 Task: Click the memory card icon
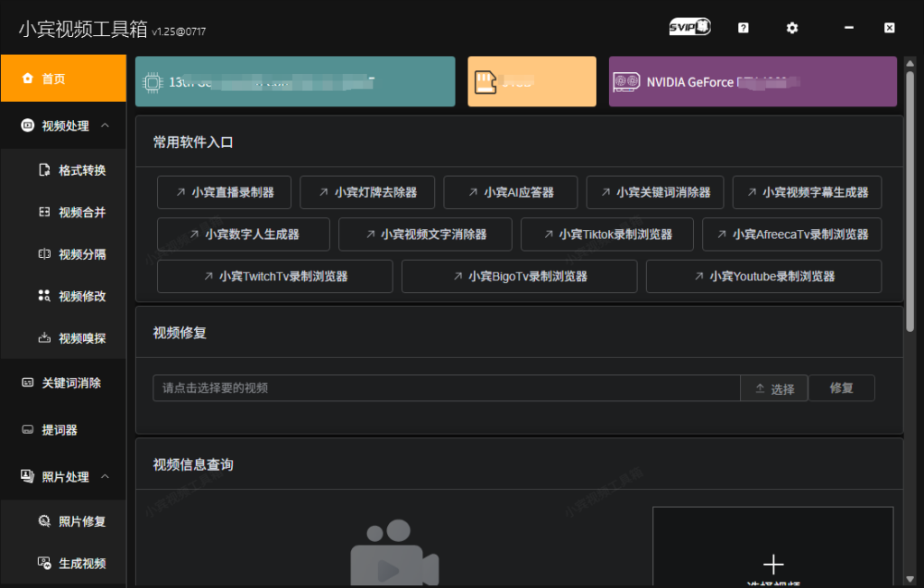(485, 82)
